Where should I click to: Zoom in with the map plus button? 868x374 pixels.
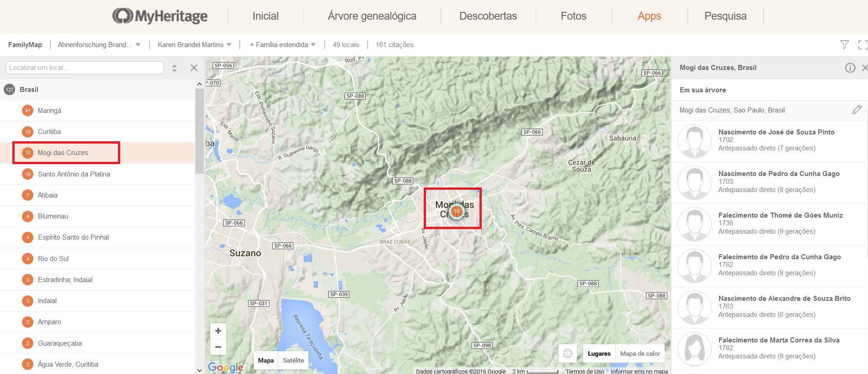pyautogui.click(x=218, y=331)
